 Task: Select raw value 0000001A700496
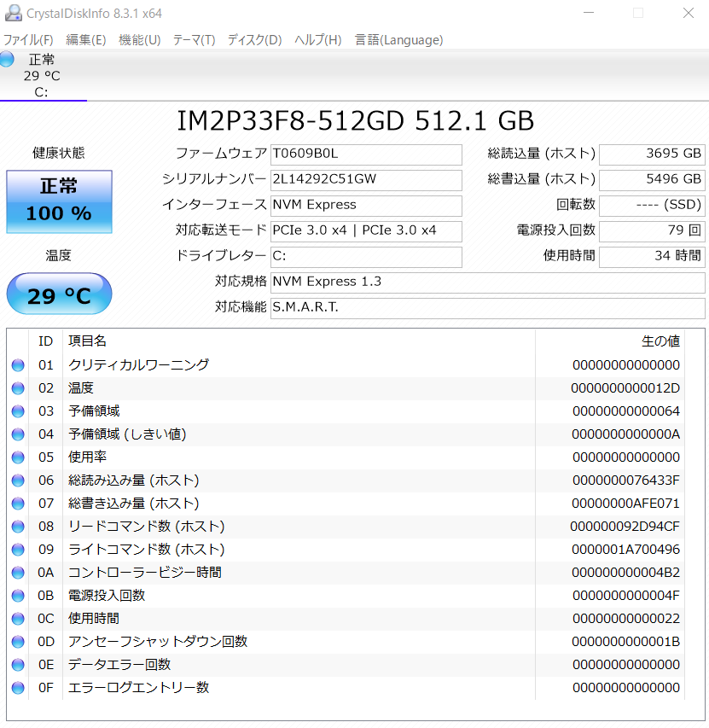tap(625, 550)
